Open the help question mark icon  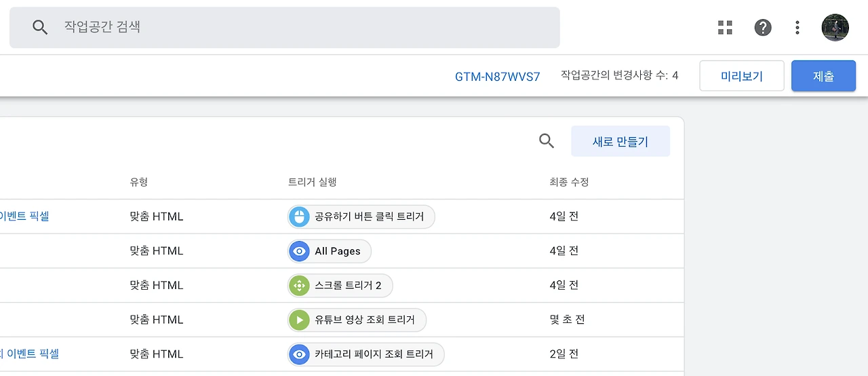click(763, 27)
